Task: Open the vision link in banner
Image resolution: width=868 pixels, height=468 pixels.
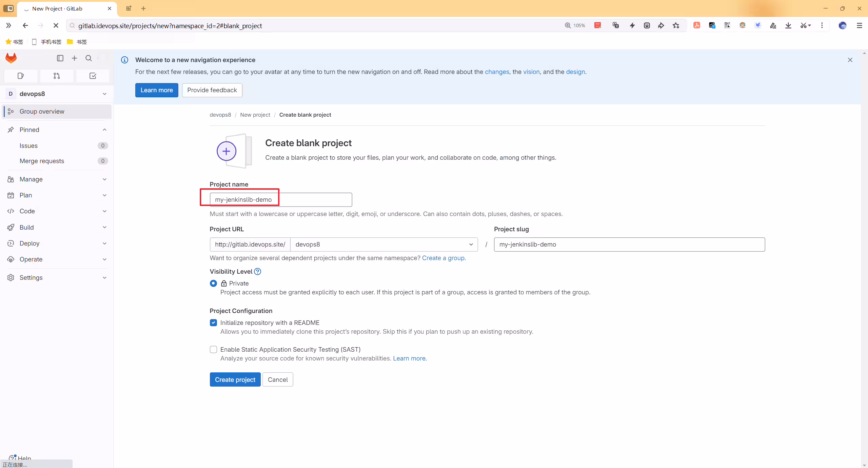Action: [531, 72]
